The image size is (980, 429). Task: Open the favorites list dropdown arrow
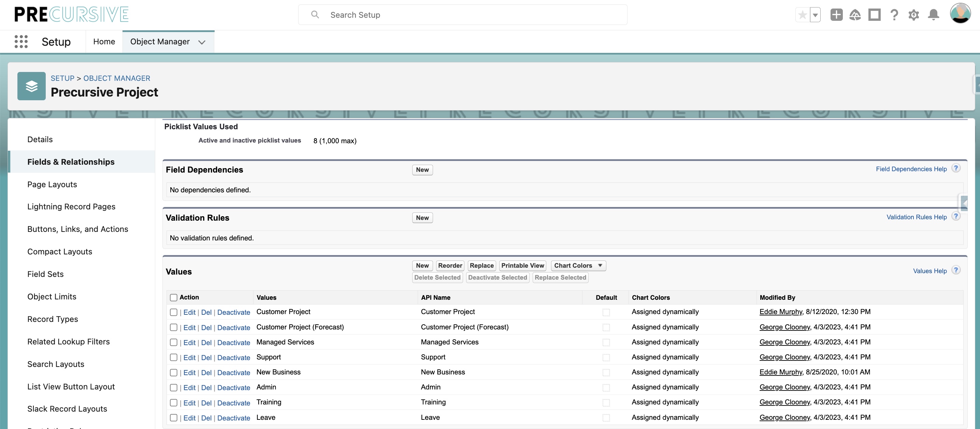point(815,15)
